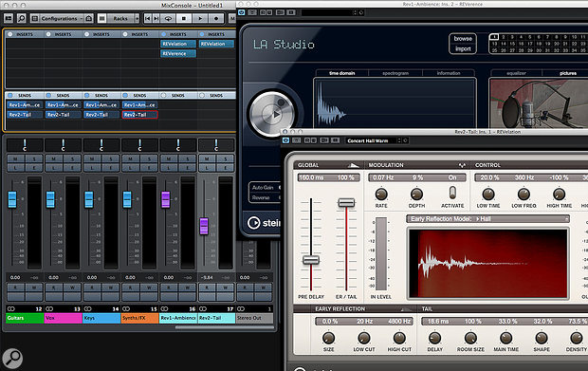Open the Concert Hall Warm preset dropdown
This screenshot has height=371, width=588.
tap(373, 140)
